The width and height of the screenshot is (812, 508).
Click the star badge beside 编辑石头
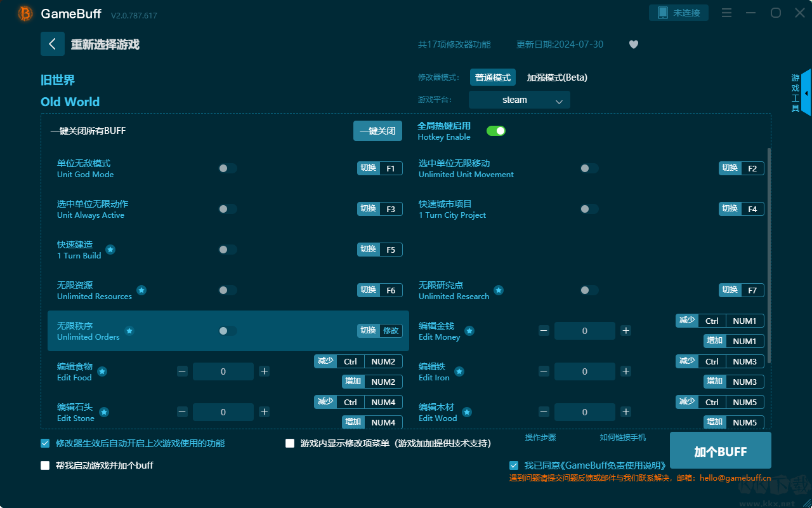pyautogui.click(x=104, y=412)
